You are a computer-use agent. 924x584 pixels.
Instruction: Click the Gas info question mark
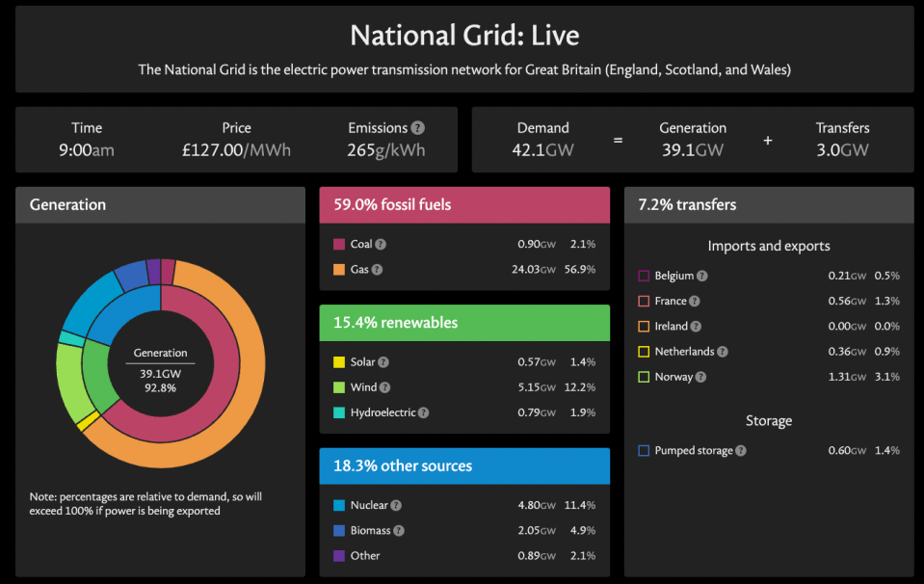click(x=377, y=269)
